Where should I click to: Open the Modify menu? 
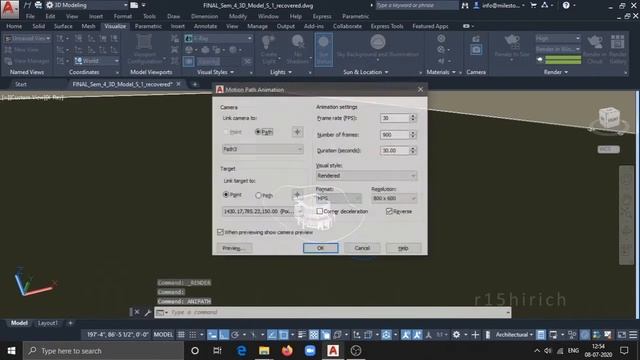pos(238,16)
